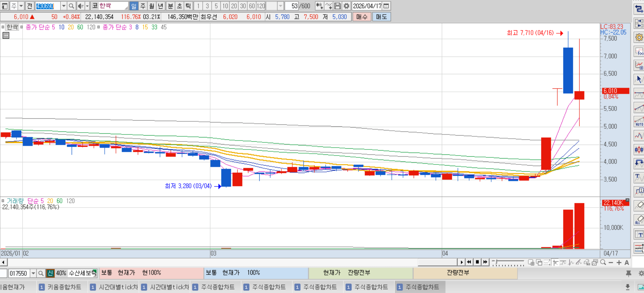Open the 40% margin dropdown

coord(61,273)
